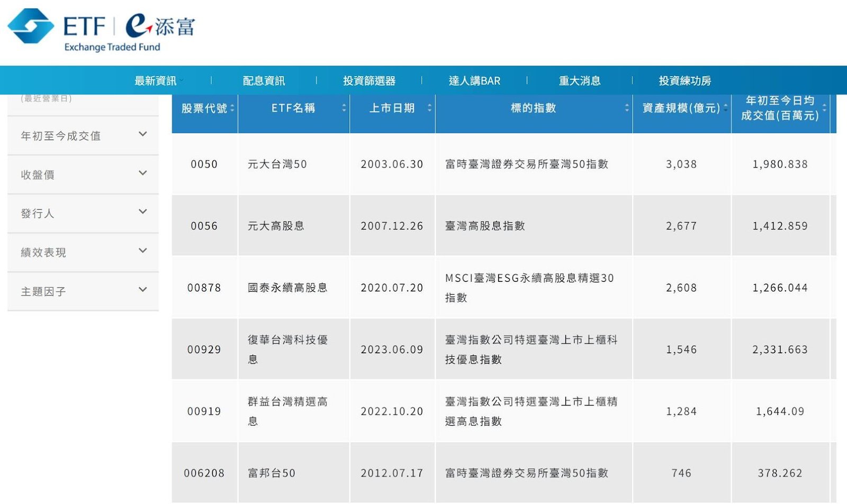Click asset size value 2,677

pos(681,226)
